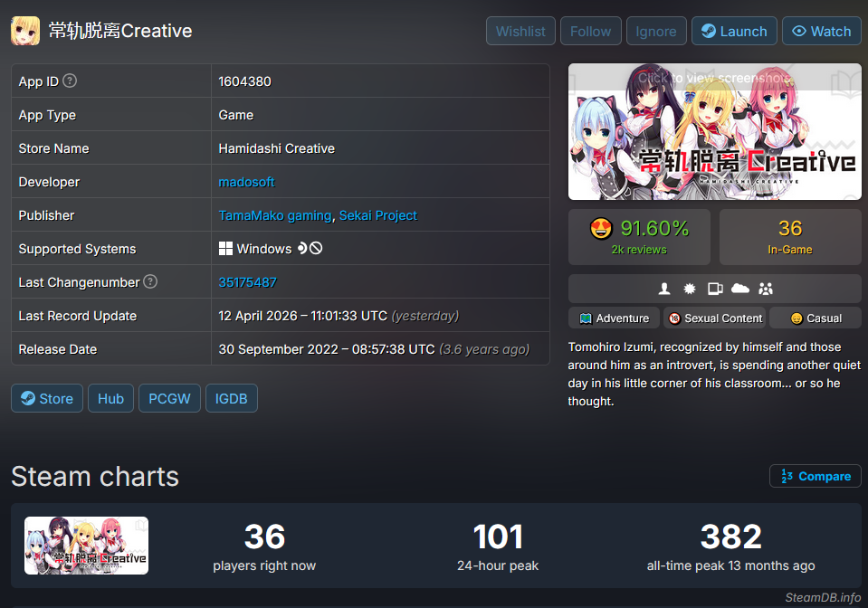Click the Last Record Update timestamp
The width and height of the screenshot is (868, 608).
pyautogui.click(x=339, y=316)
